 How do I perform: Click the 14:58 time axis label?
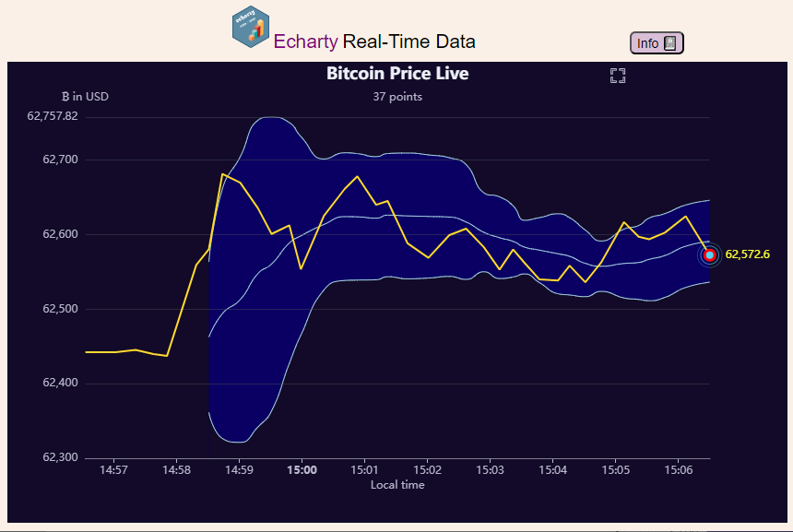176,470
